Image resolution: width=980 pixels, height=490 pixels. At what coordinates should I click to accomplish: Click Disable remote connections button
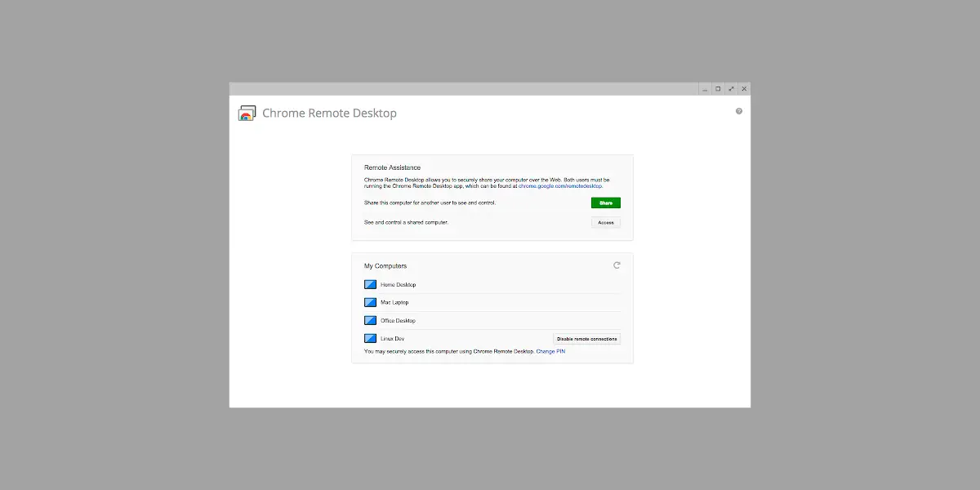tap(587, 339)
